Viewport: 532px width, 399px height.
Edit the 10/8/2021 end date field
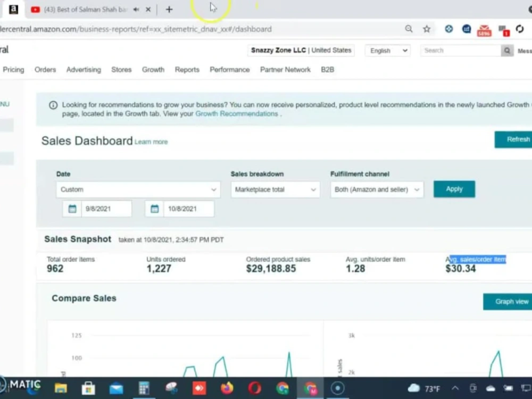click(x=189, y=209)
